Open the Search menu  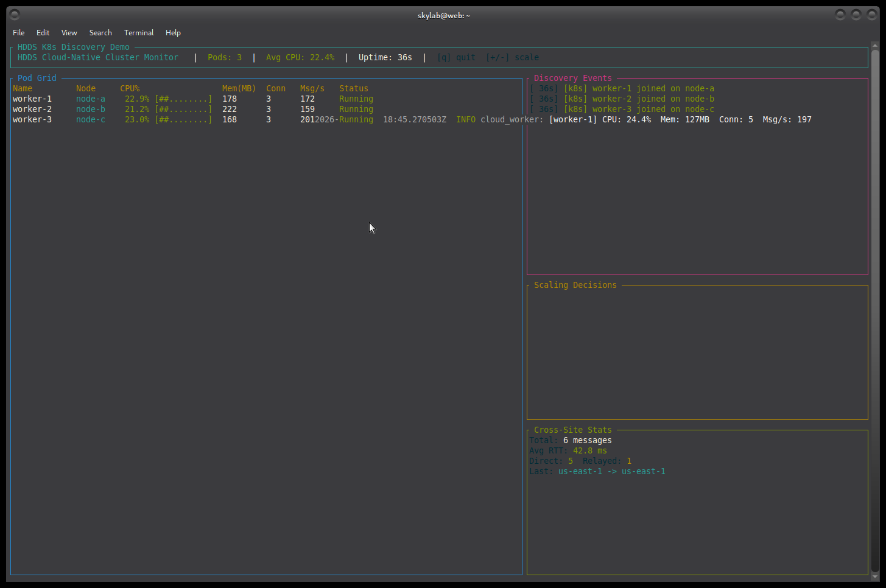coord(100,33)
